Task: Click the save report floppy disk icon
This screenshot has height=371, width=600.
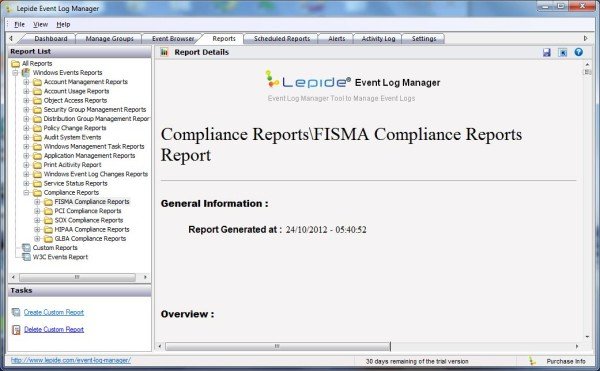Action: [x=546, y=52]
